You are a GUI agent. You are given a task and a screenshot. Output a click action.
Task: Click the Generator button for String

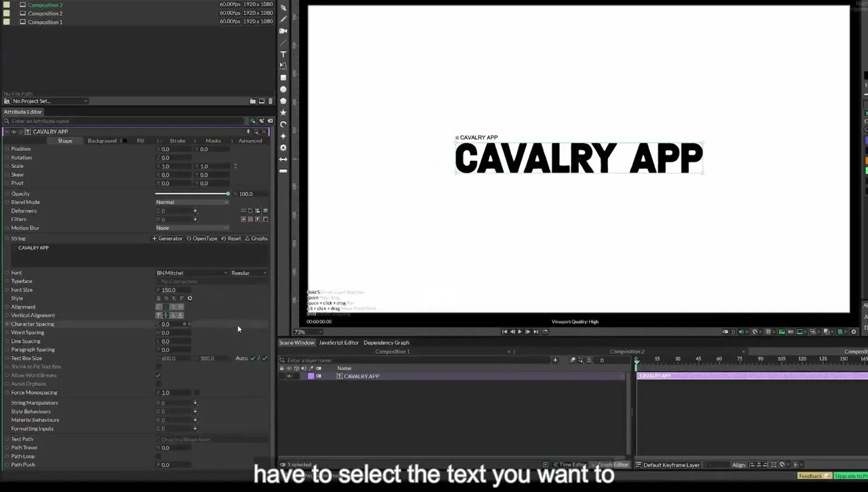(167, 239)
